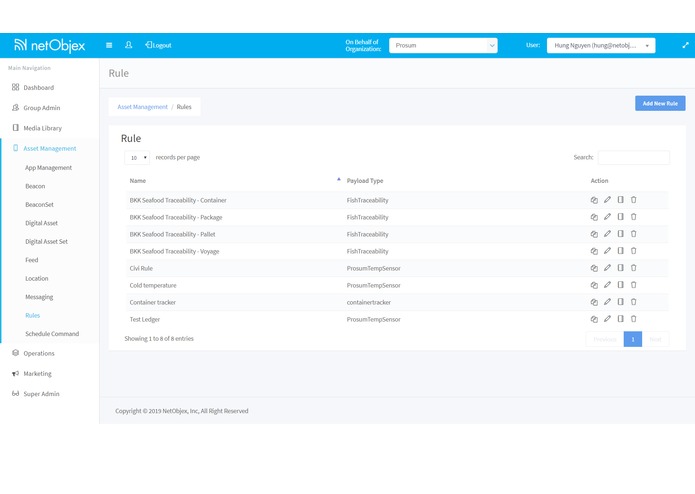The height and width of the screenshot is (494, 695).
Task: Expand the Marketing menu
Action: (37, 374)
